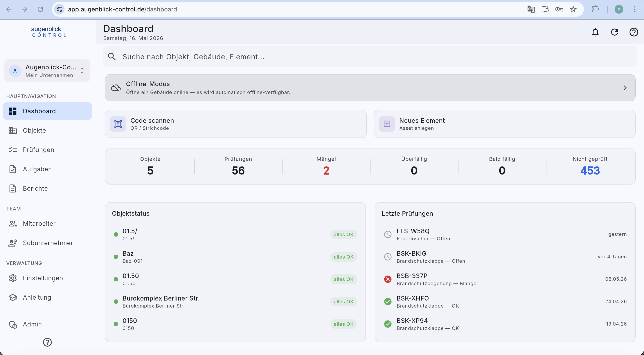Click the clock icon beside FLS-W58Q
Image resolution: width=644 pixels, height=355 pixels.
(387, 234)
